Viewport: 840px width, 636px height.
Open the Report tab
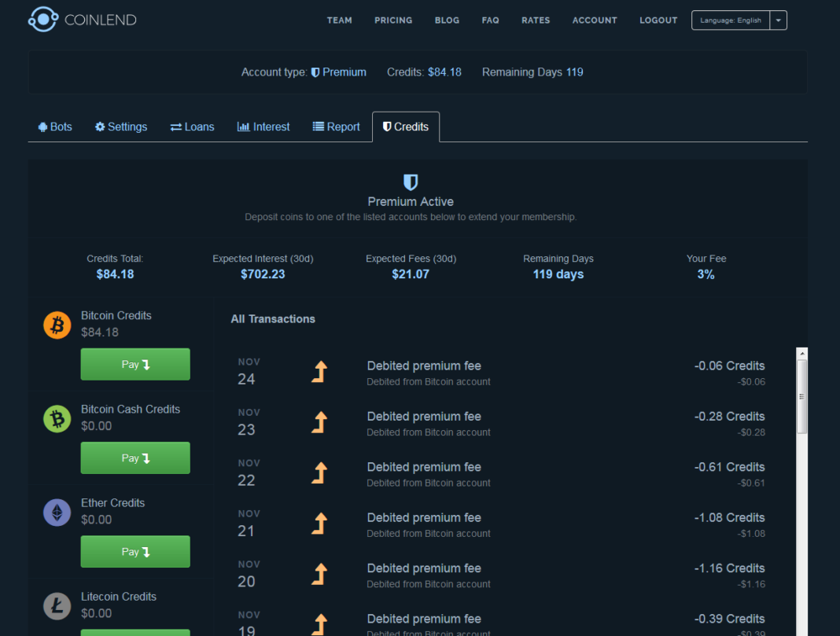[x=336, y=127]
